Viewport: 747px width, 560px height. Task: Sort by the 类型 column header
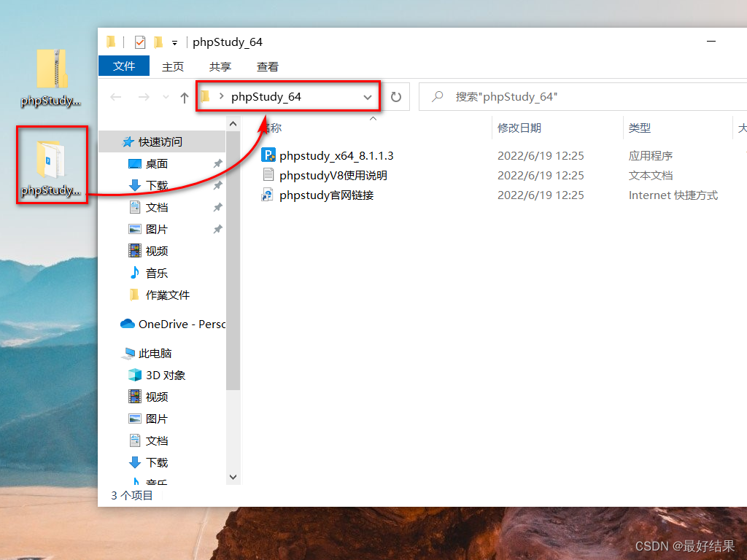[x=639, y=128]
